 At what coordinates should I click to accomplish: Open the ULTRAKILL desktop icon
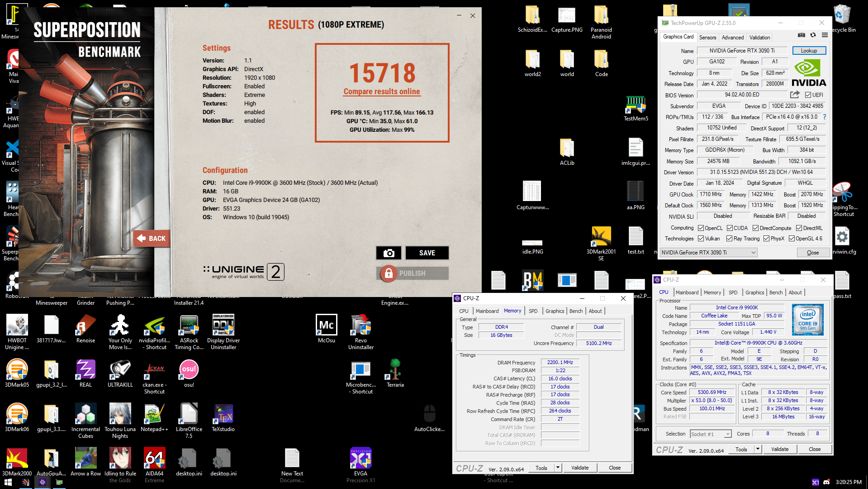point(120,374)
